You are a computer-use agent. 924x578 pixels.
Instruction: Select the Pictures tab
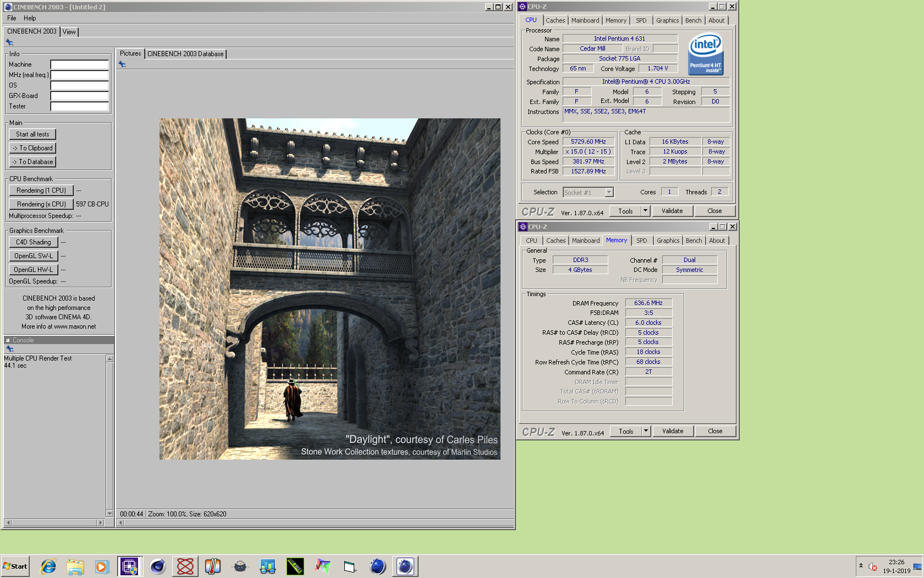pos(130,53)
